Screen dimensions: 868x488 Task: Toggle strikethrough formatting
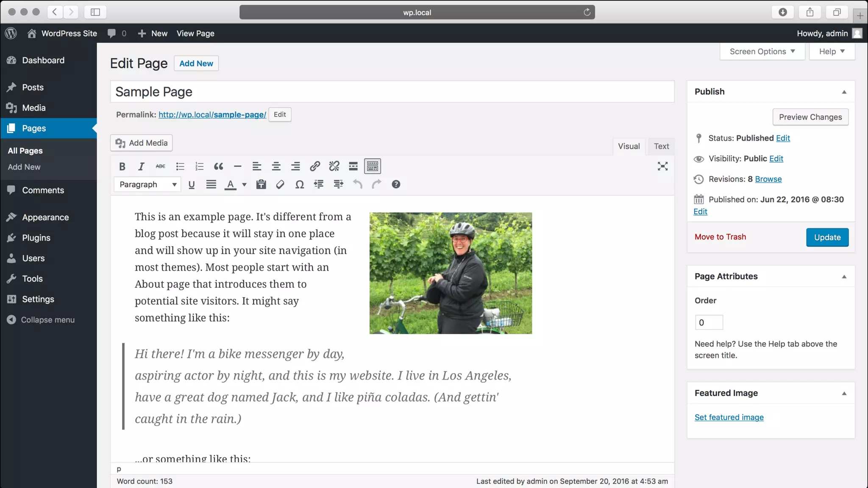(160, 166)
